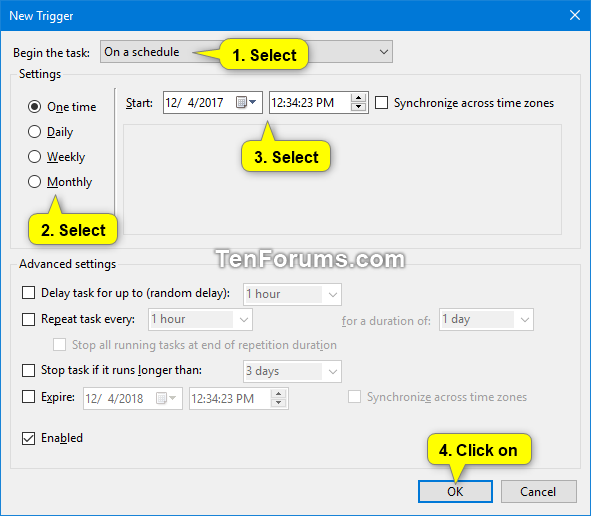Open the Expire date calendar picker icon
Viewport: 591px width, 516px height.
(166, 398)
